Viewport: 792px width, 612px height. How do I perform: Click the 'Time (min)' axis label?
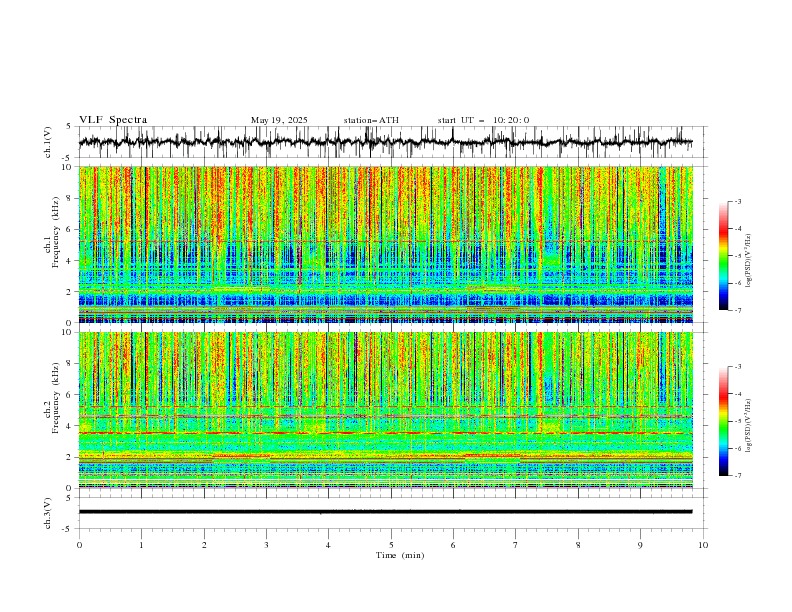point(400,555)
